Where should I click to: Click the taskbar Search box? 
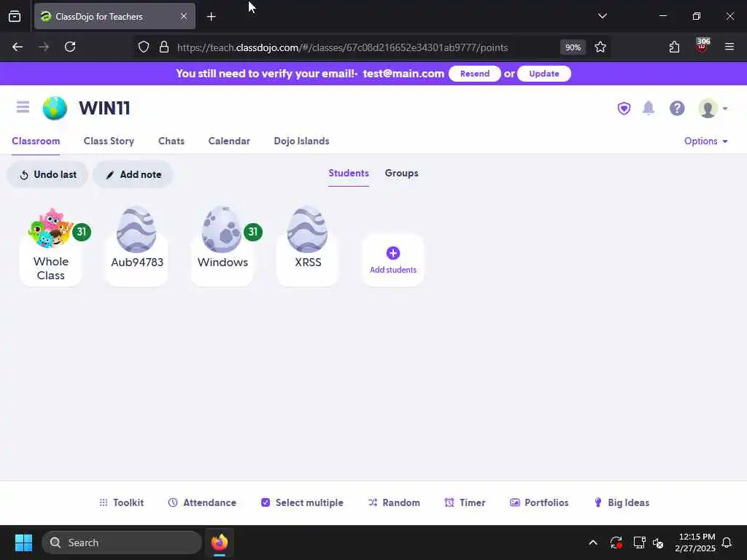[x=122, y=542]
